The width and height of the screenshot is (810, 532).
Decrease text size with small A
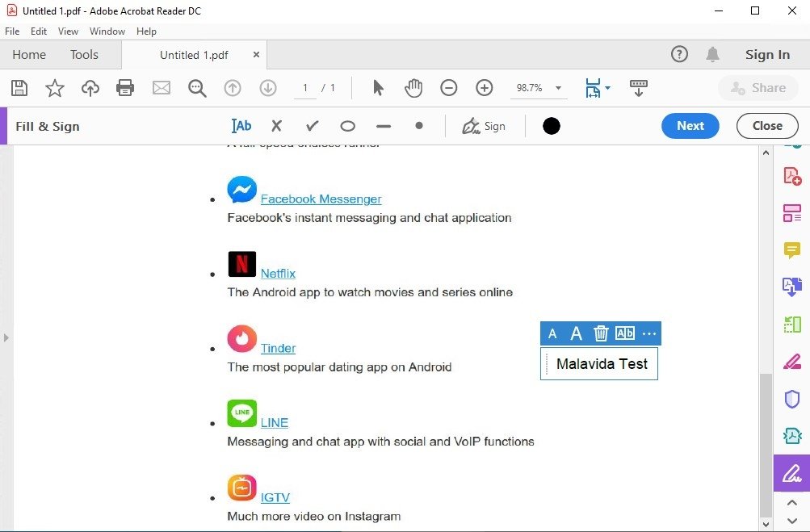(x=552, y=333)
